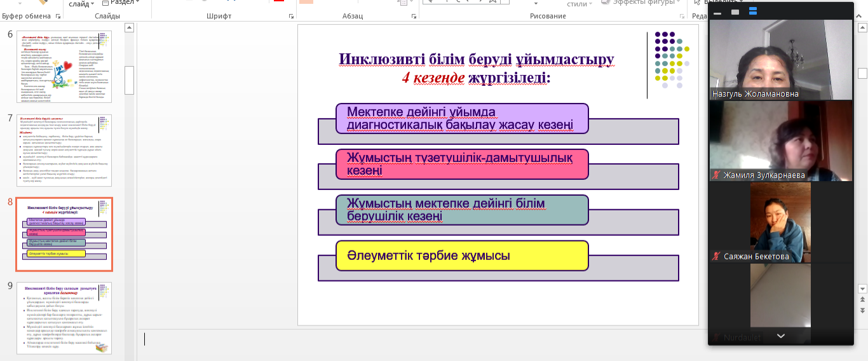Open slide 9 thumbnail in the panel
The image size is (868, 361).
[64, 318]
